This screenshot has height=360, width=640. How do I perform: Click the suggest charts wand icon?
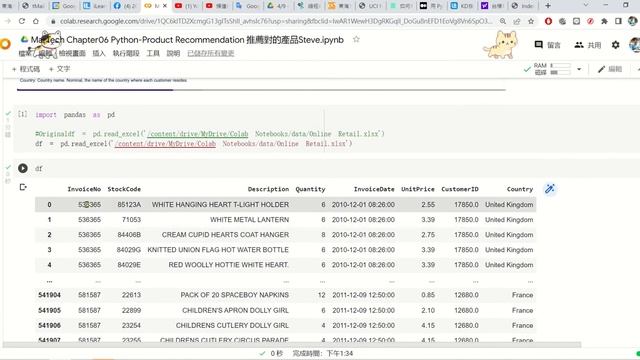click(550, 189)
